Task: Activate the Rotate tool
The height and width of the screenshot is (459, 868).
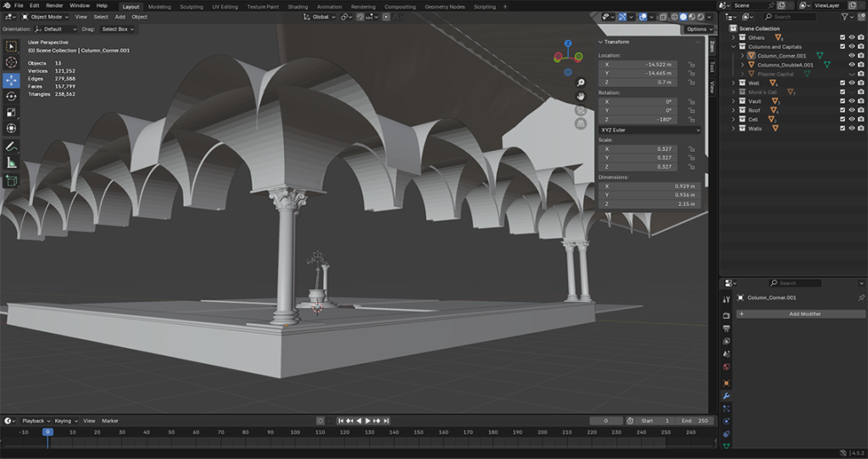Action: point(11,96)
